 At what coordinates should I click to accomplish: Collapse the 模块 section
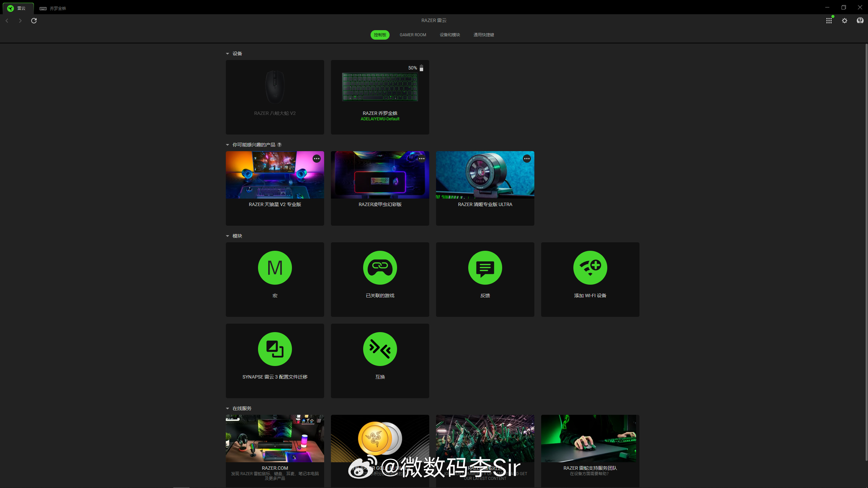[x=228, y=236]
